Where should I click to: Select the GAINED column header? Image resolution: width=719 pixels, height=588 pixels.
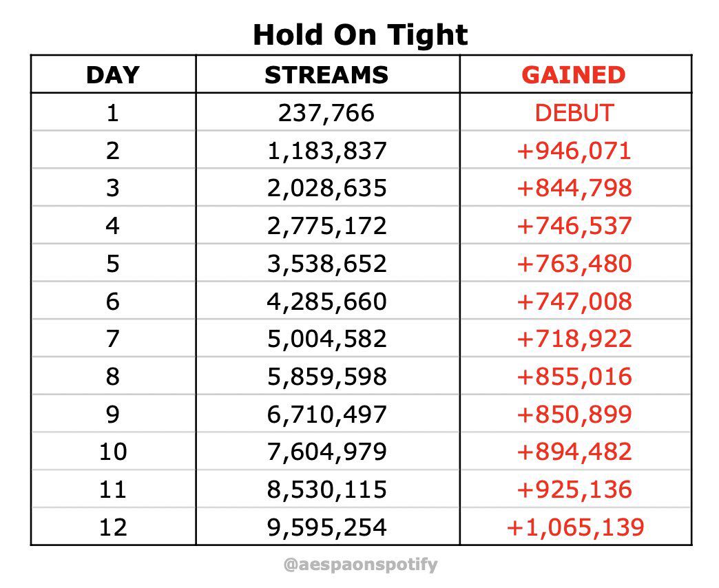(x=574, y=75)
